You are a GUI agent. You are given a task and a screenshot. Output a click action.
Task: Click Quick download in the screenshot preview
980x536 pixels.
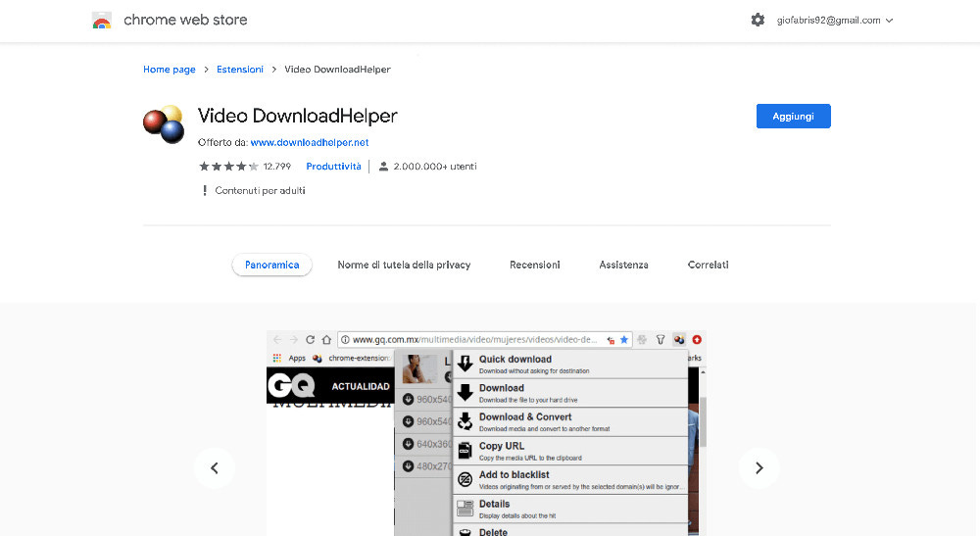[571, 365]
